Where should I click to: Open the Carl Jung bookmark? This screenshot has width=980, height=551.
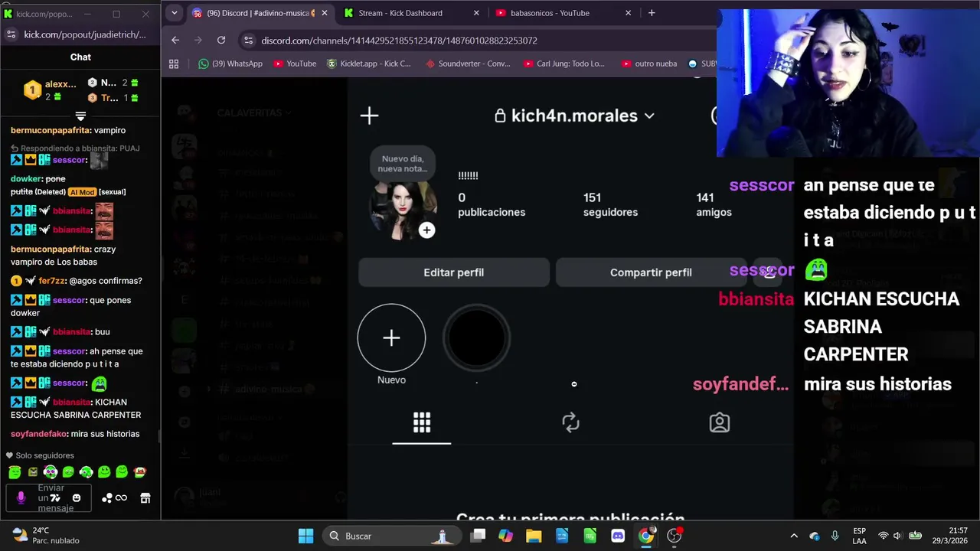(x=564, y=64)
